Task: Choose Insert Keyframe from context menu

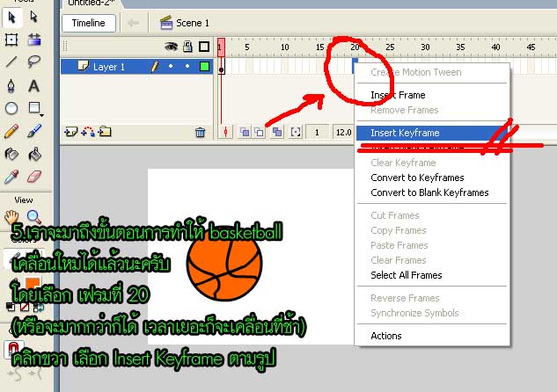Action: (432, 133)
